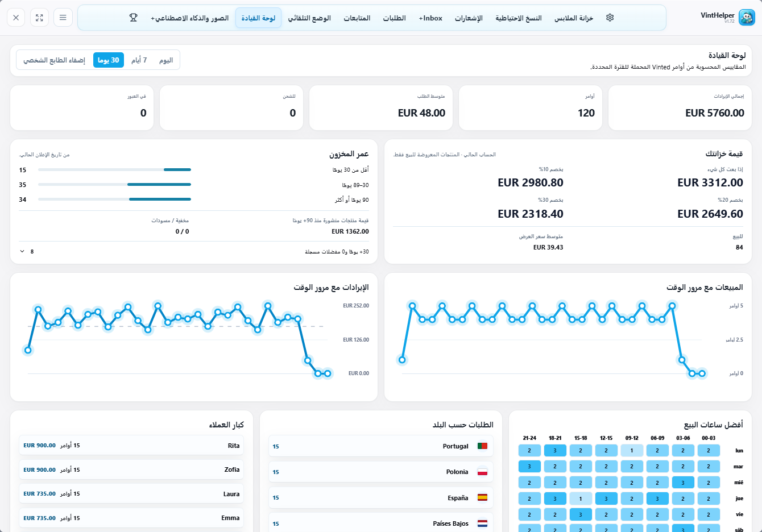Click top customer Rita row
The width and height of the screenshot is (762, 532).
click(x=131, y=446)
